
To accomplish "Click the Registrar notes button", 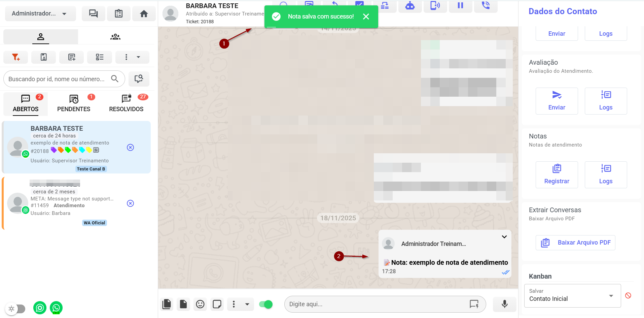I will pos(557,174).
